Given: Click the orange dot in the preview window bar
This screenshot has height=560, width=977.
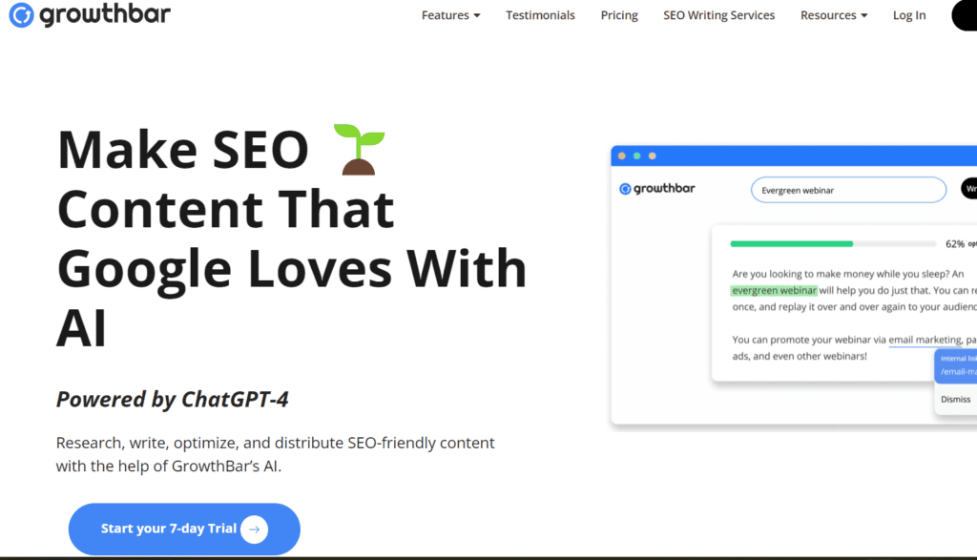Looking at the screenshot, I should pos(622,156).
